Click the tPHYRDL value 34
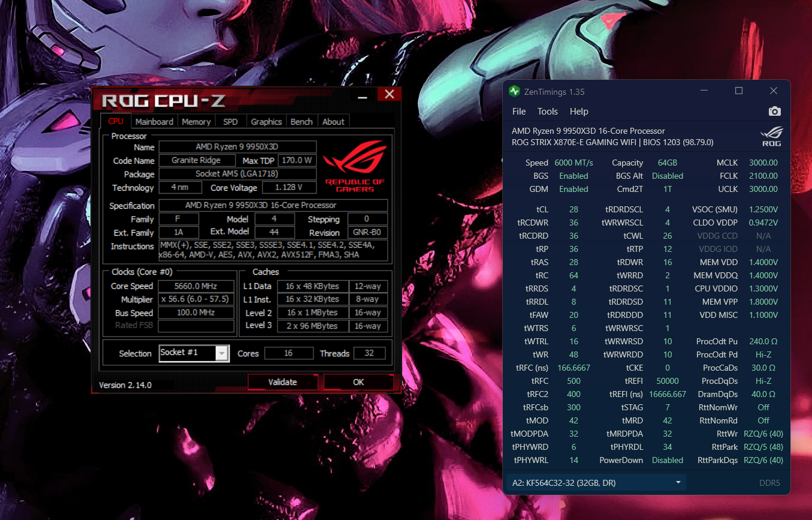The height and width of the screenshot is (520, 812). click(667, 447)
